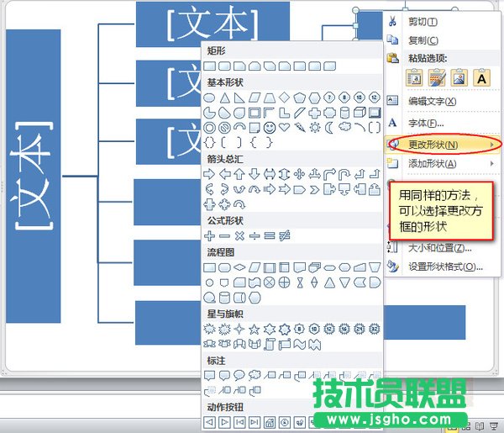Screen dimensions: 504x433
Task: Select the plus math shape
Action: pyautogui.click(x=209, y=235)
